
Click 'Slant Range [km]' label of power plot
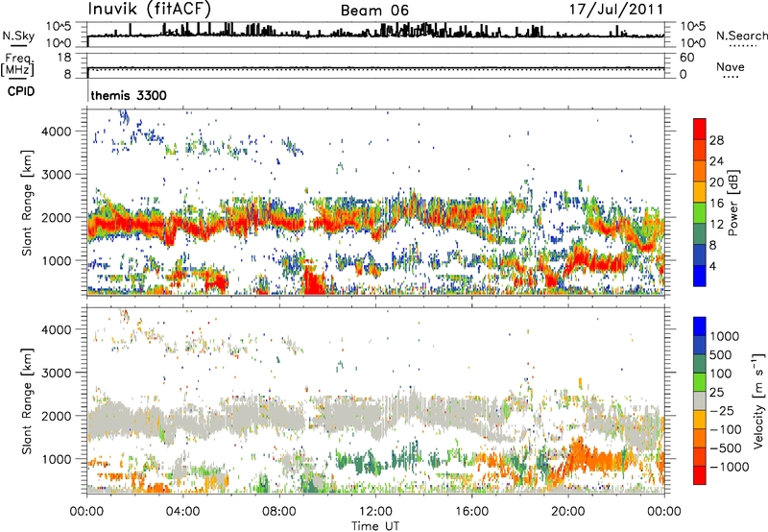pos(27,203)
